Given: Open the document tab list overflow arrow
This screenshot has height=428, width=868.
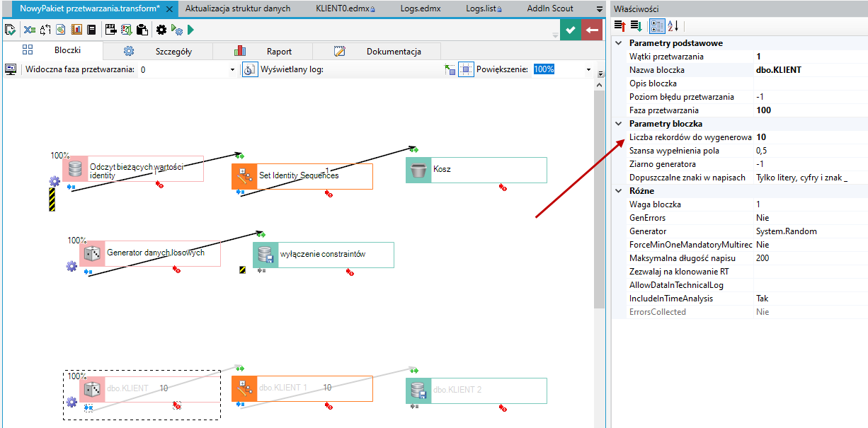Looking at the screenshot, I should 600,8.
